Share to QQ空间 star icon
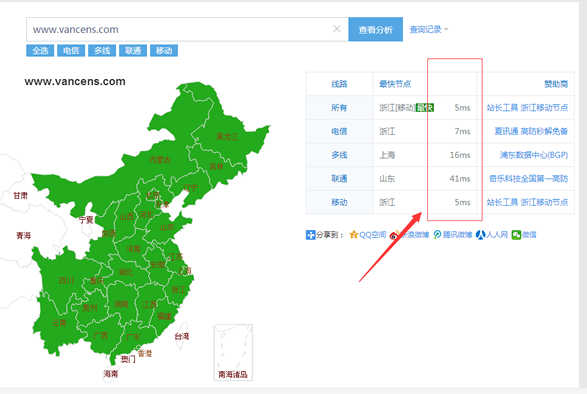This screenshot has width=587, height=394. pyautogui.click(x=353, y=235)
